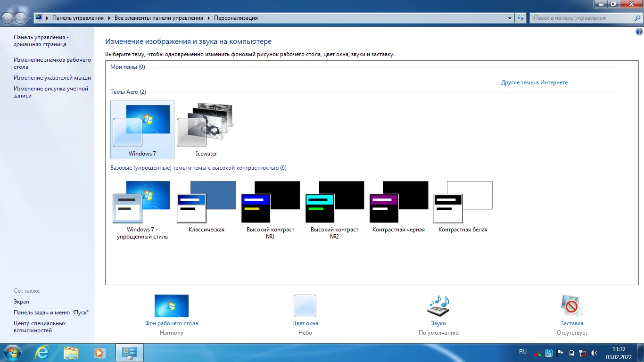The image size is (644, 362).
Task: Select the Windows 7 Aero theme
Action: point(142,130)
